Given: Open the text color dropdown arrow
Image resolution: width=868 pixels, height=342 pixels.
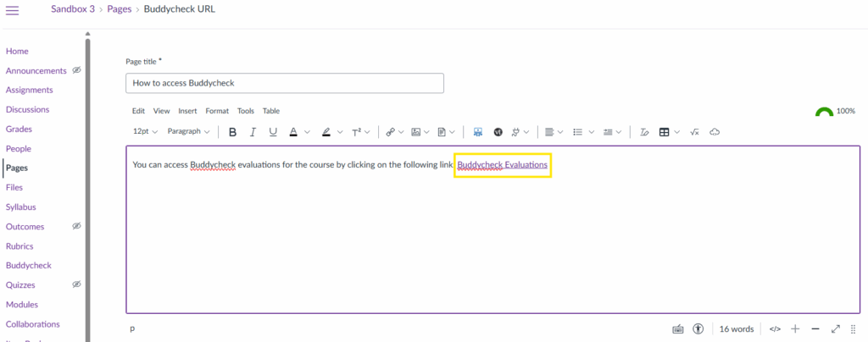Looking at the screenshot, I should pos(307,132).
